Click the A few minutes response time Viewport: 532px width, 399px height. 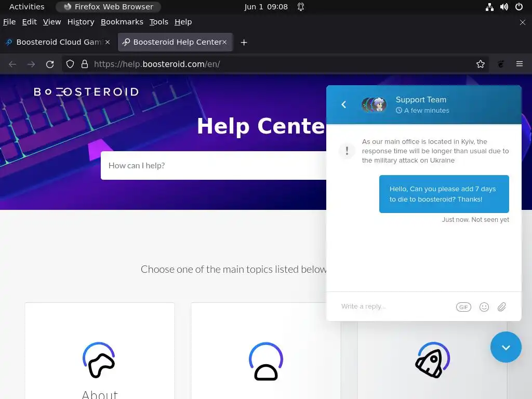pyautogui.click(x=422, y=110)
